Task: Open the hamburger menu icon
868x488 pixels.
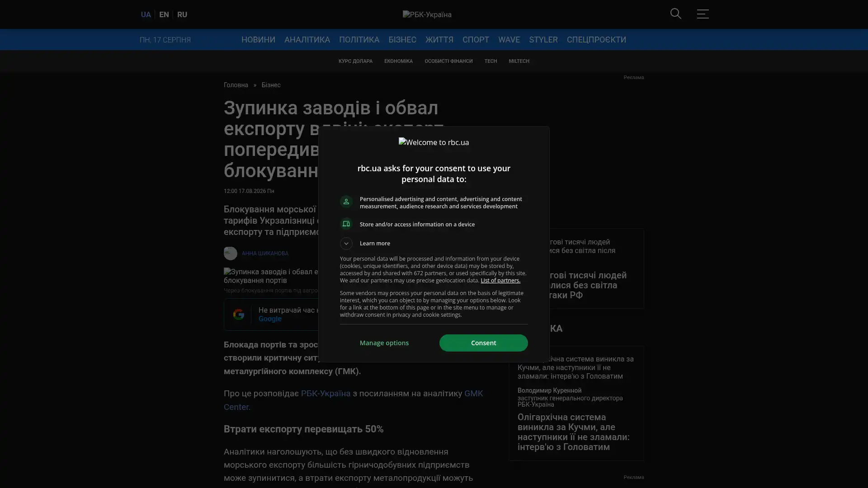Action: tap(703, 14)
